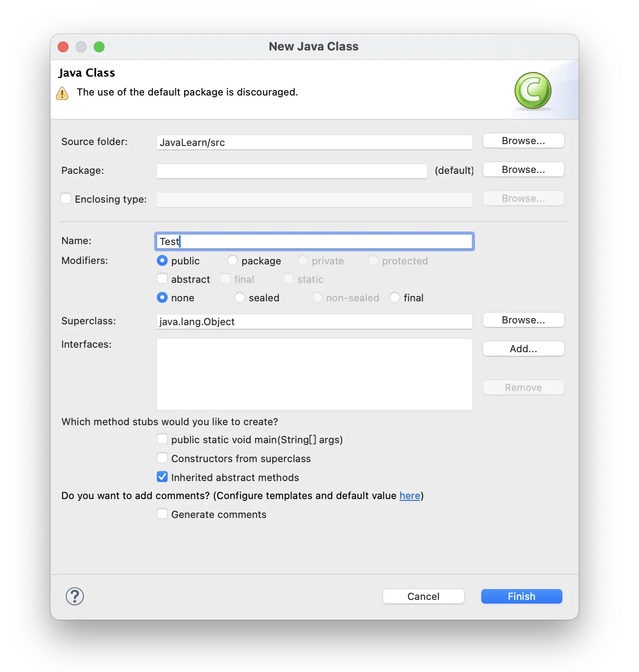This screenshot has height=672, width=639.
Task: Choose the sealed modifier radio button
Action: tap(240, 298)
